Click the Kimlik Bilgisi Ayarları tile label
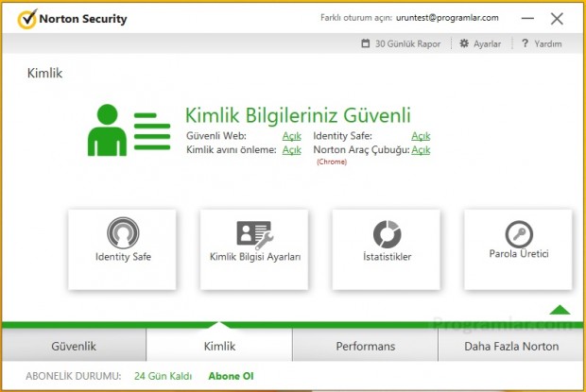Screen dimensions: 586x392 point(255,257)
